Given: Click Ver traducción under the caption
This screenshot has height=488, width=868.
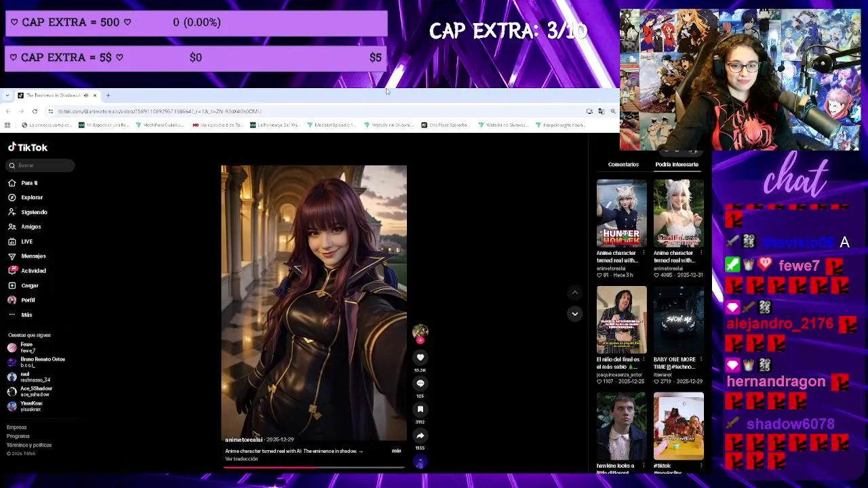Looking at the screenshot, I should click(x=241, y=459).
